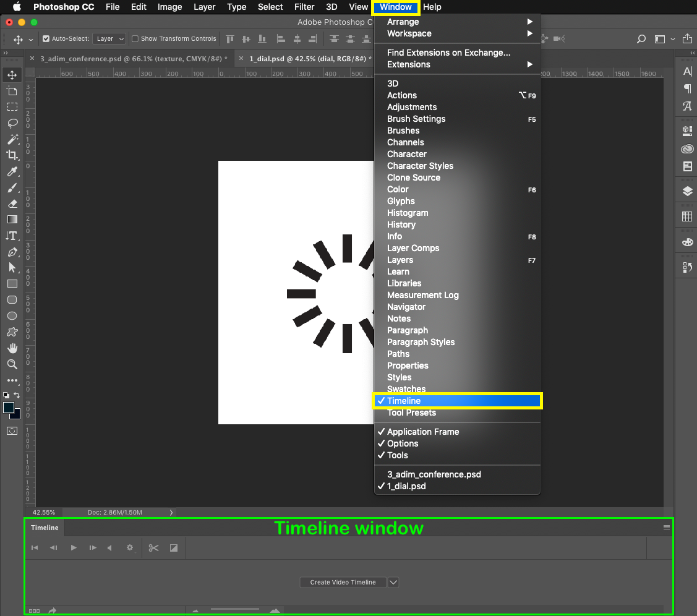Enable Show Transform Controls checkbox

coord(135,39)
